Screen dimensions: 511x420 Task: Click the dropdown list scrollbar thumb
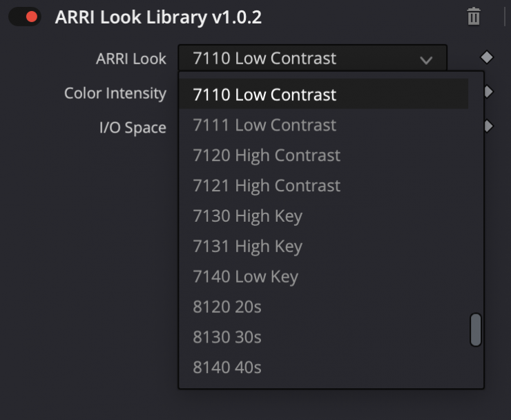click(476, 330)
